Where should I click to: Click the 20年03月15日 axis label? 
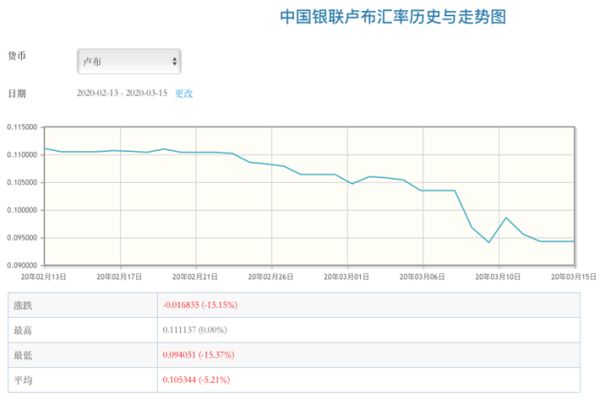[x=574, y=277]
